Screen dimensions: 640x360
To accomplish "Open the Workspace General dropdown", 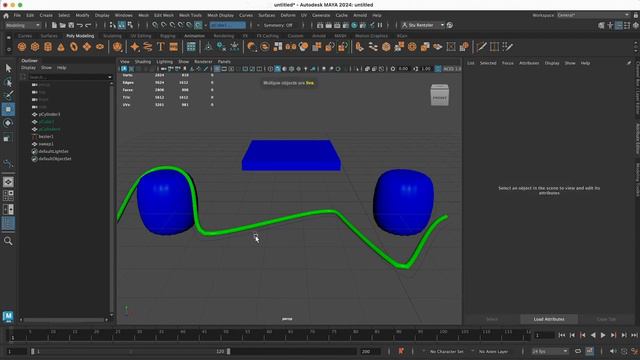I will click(x=593, y=16).
